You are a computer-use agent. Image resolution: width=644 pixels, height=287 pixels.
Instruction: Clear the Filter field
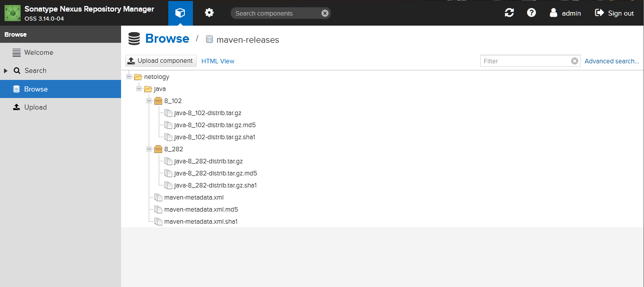(x=575, y=61)
